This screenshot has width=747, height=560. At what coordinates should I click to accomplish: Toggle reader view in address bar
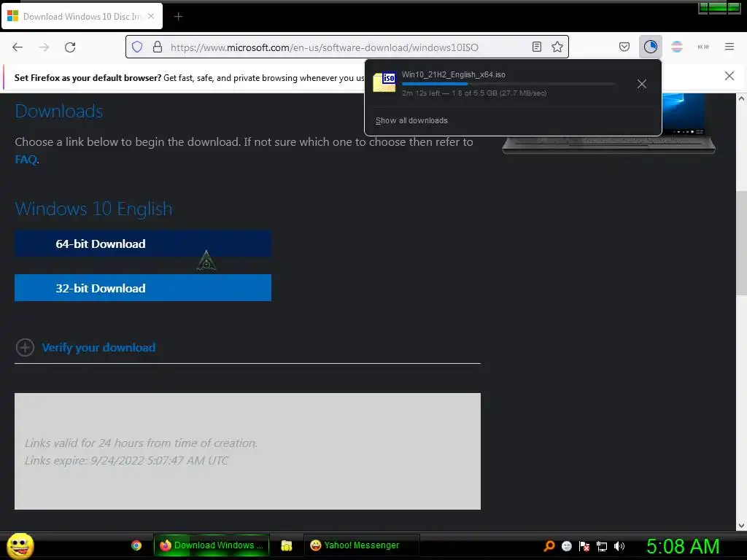pyautogui.click(x=536, y=47)
